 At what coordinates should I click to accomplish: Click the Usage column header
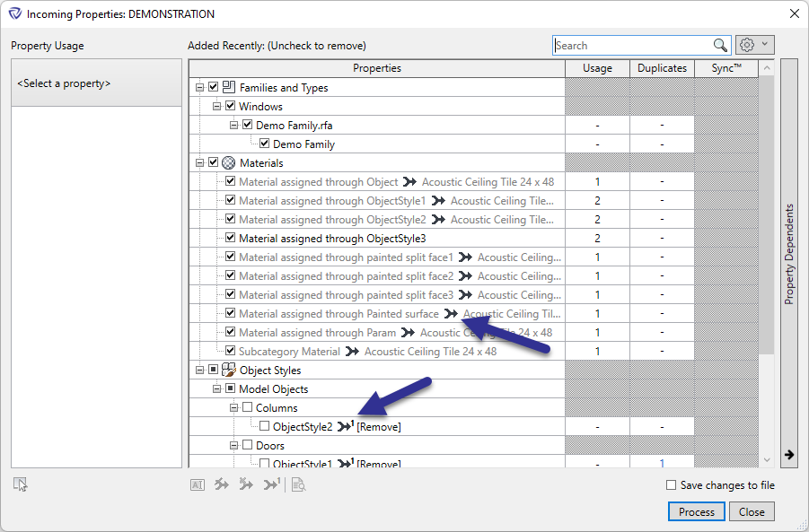coord(597,68)
